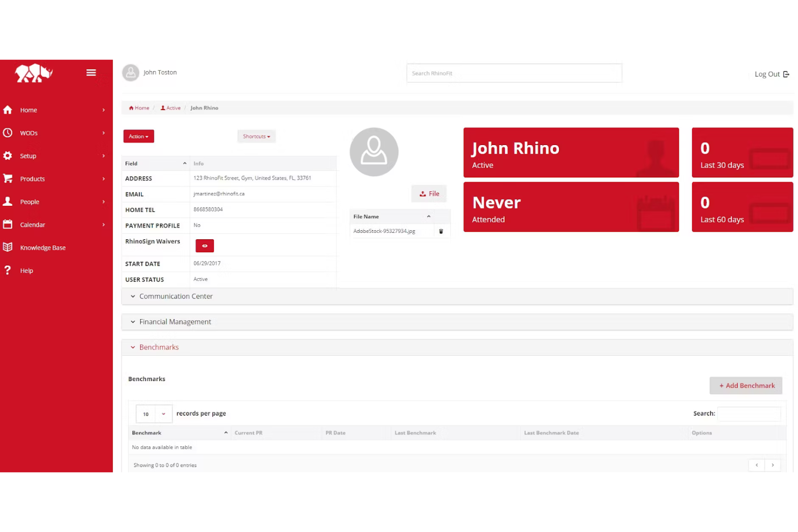Open the People section icon

(x=8, y=202)
